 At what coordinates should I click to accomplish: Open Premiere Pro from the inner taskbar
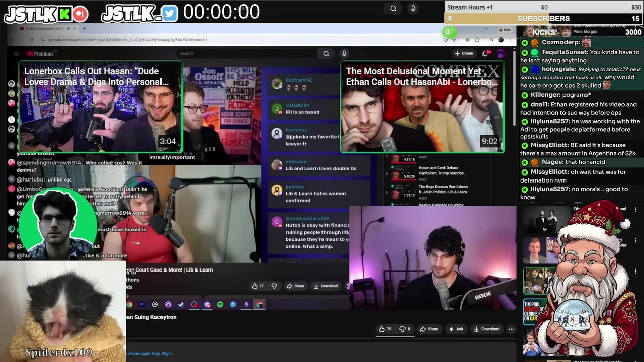tap(142, 304)
